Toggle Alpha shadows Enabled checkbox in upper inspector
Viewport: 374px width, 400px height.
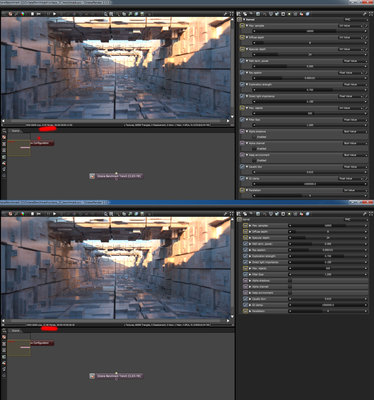(x=255, y=137)
